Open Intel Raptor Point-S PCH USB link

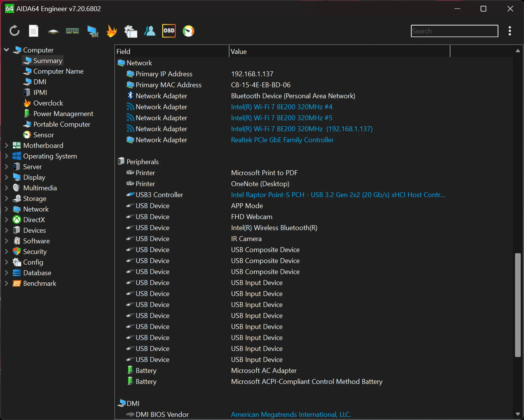(338, 195)
